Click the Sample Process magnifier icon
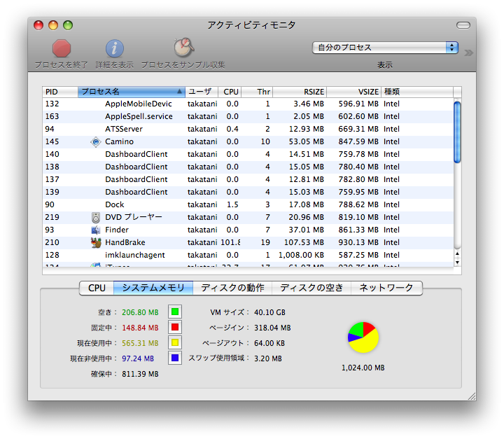This screenshot has height=439, width=504. pyautogui.click(x=183, y=48)
